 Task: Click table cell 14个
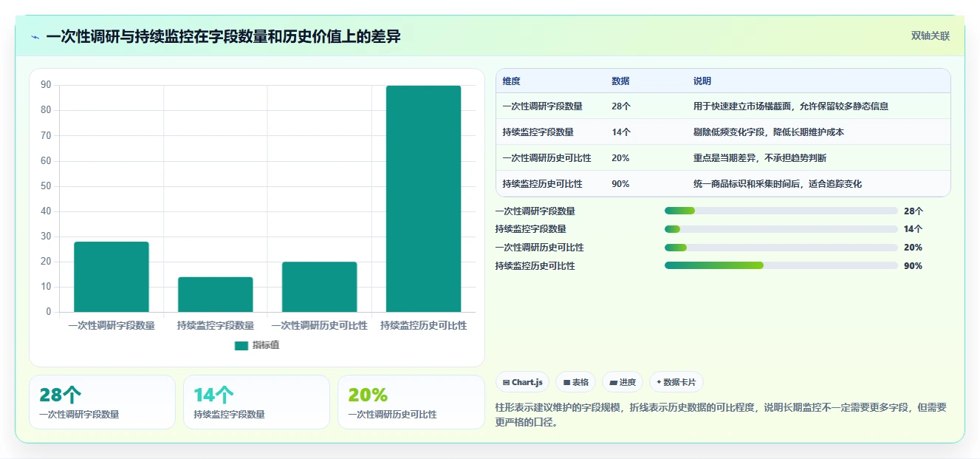coord(621,132)
